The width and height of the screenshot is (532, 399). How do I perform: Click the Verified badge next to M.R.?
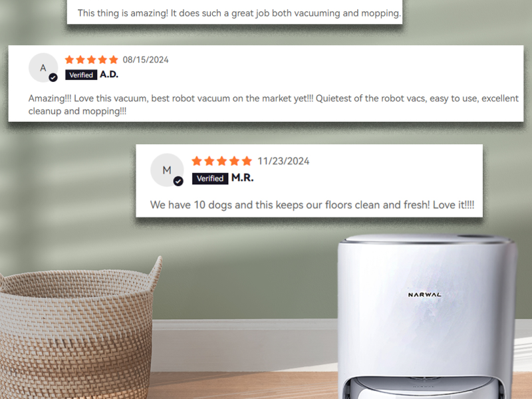click(210, 178)
